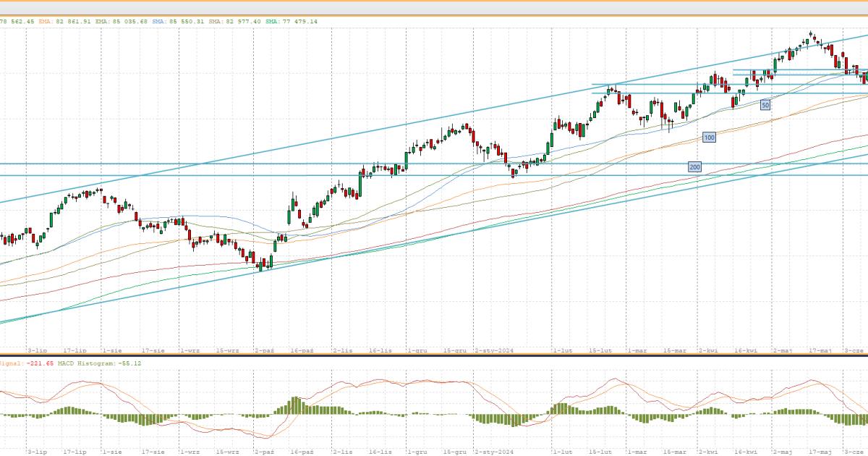Select the SMA 77 479.14 indicator label
The height and width of the screenshot is (456, 868).
290,22
